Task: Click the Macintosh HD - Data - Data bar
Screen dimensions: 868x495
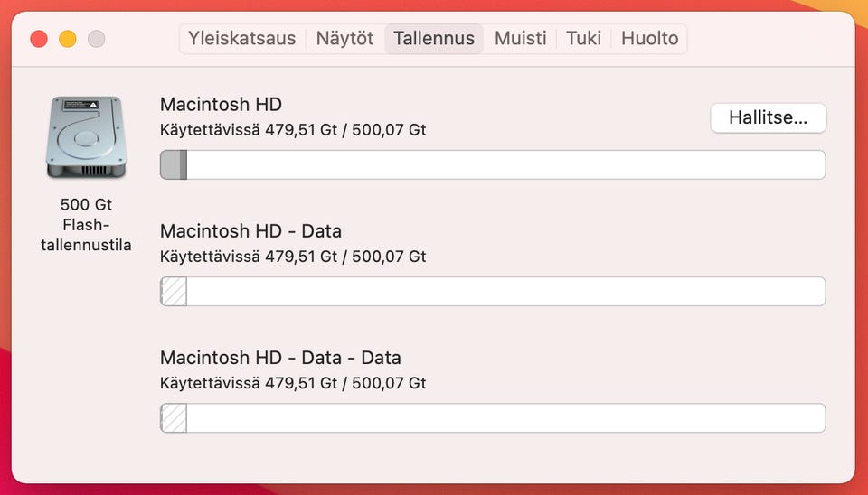Action: tap(493, 418)
